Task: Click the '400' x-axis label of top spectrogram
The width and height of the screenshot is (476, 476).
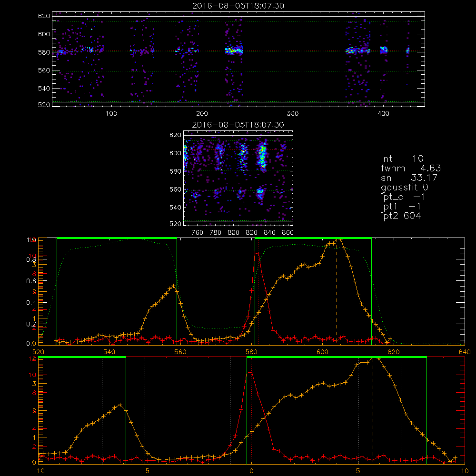Action: tap(383, 114)
